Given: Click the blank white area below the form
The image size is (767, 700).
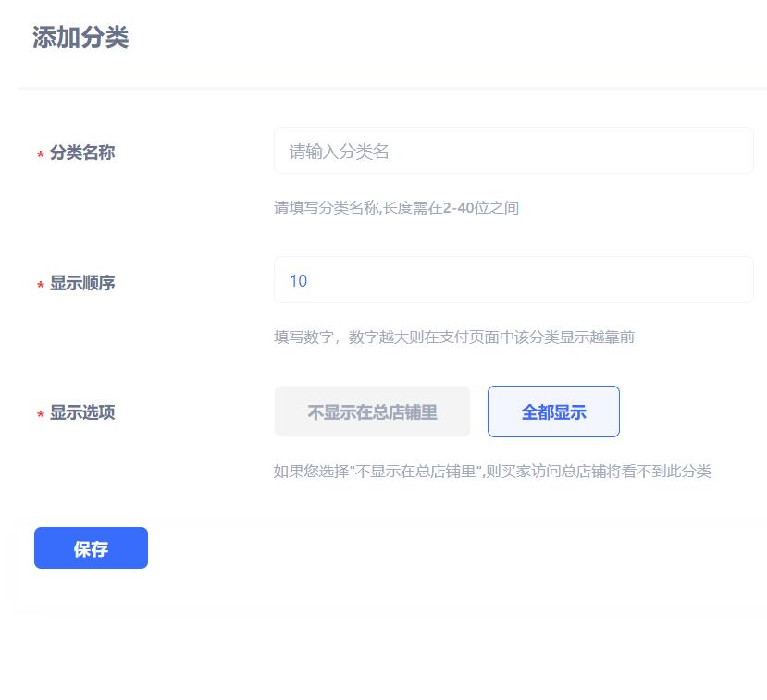Looking at the screenshot, I should tap(383, 657).
